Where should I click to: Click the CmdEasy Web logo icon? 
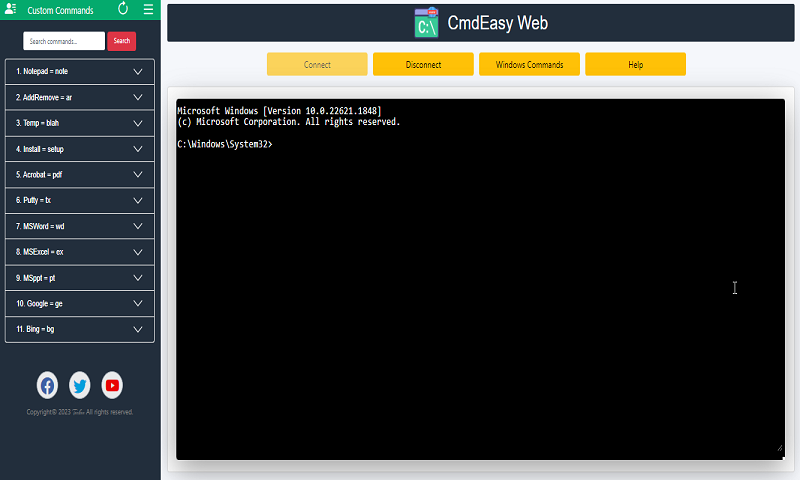[426, 22]
